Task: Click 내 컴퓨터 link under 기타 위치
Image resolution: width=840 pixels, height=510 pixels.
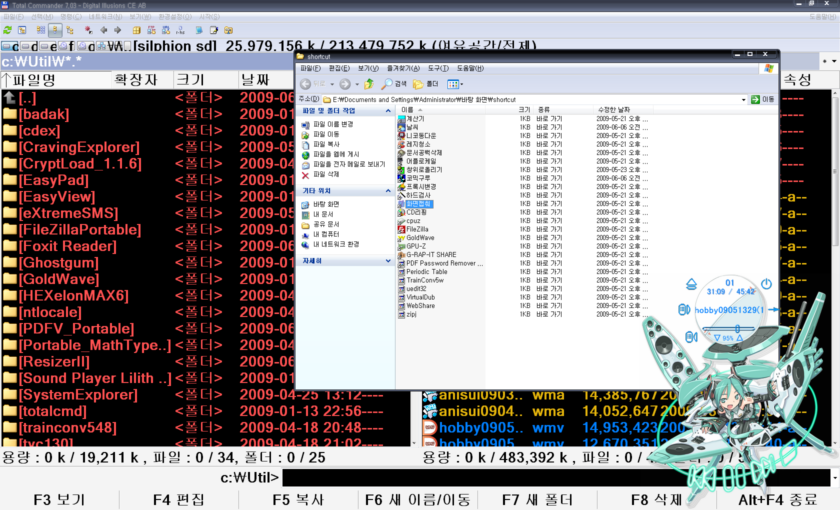Action: coord(326,235)
